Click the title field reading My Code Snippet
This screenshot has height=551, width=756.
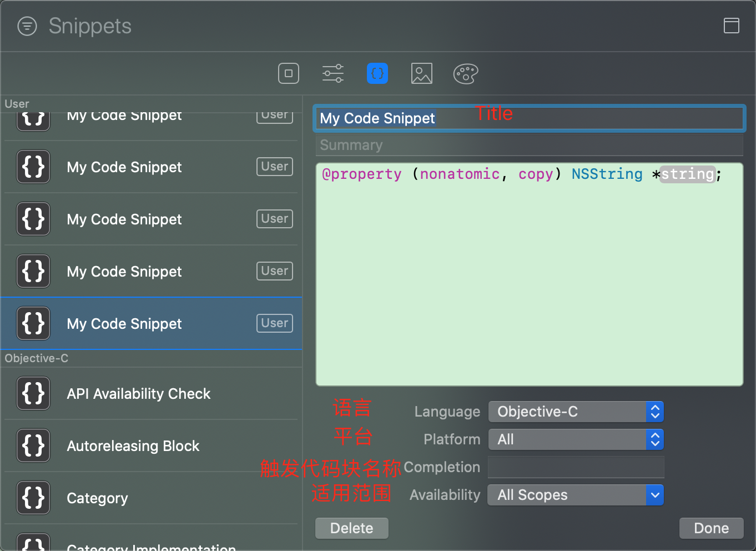coord(529,118)
